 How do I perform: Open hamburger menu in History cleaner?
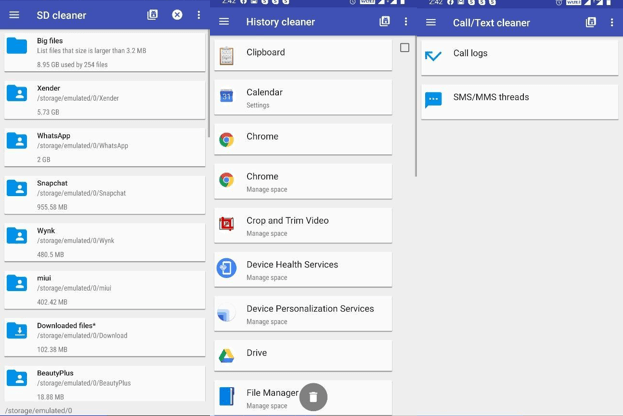coord(224,21)
